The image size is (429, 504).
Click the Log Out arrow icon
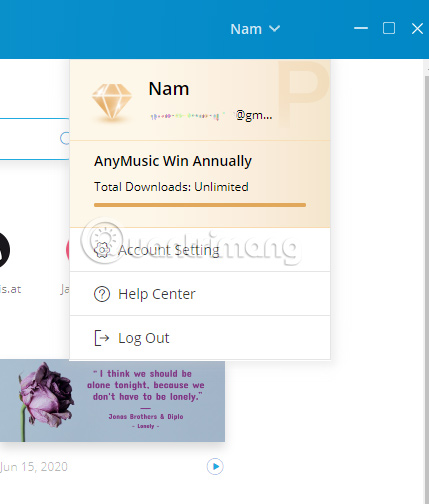click(102, 338)
